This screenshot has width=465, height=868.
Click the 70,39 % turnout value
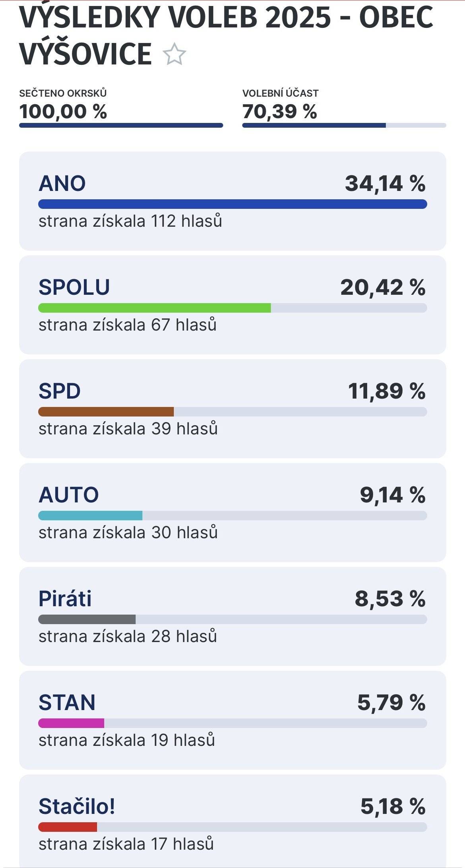pos(279,111)
